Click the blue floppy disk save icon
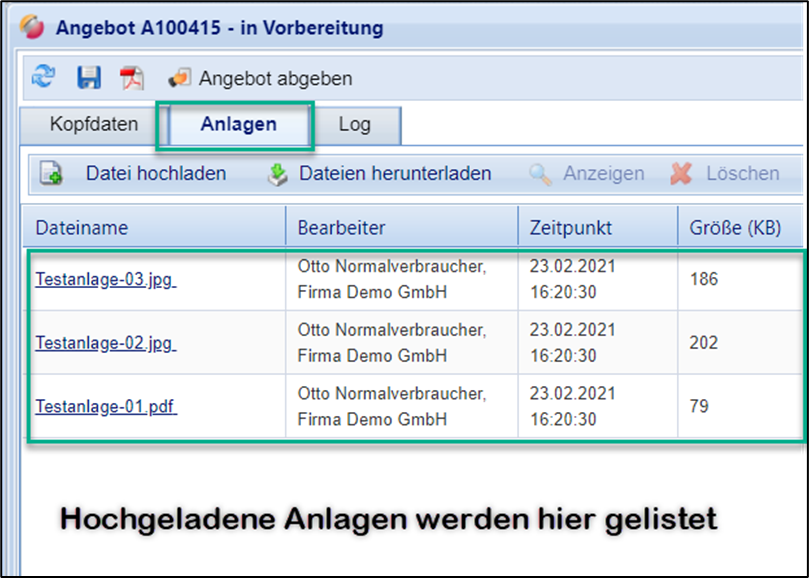The image size is (809, 578). click(89, 78)
